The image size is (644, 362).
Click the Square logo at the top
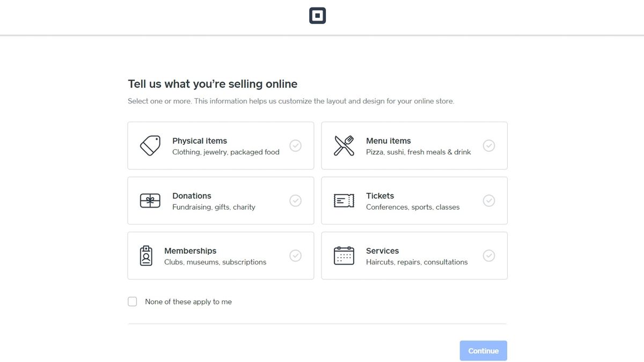[317, 15]
